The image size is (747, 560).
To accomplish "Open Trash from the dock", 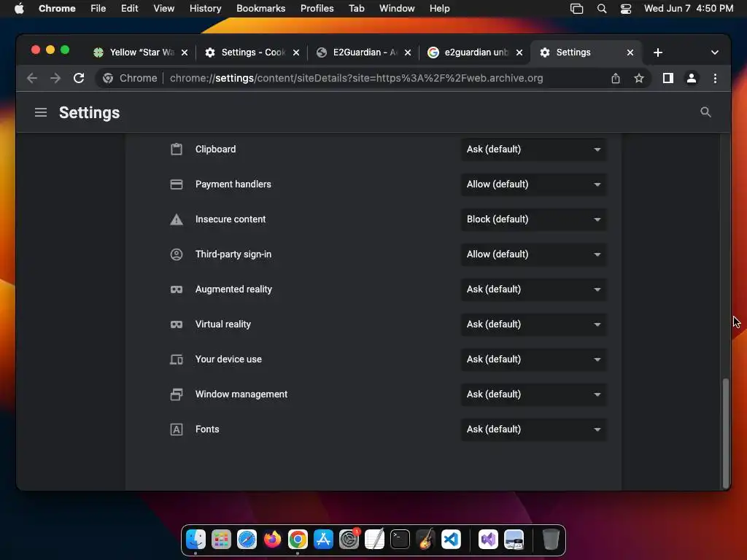I will tap(551, 540).
